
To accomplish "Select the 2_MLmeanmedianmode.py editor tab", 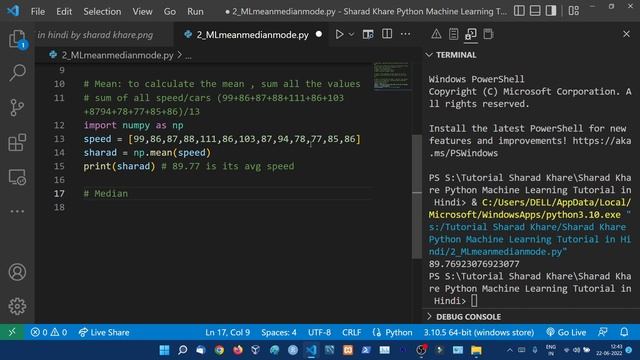I will tap(252, 35).
